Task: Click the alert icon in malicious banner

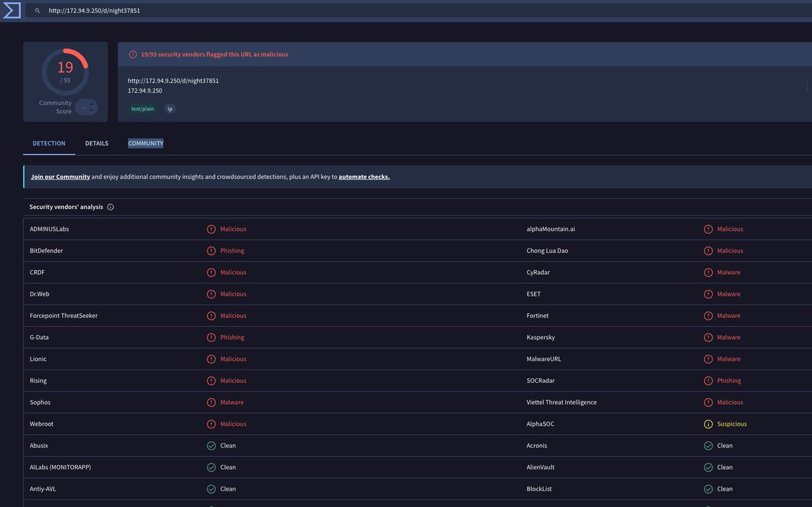Action: pos(133,54)
